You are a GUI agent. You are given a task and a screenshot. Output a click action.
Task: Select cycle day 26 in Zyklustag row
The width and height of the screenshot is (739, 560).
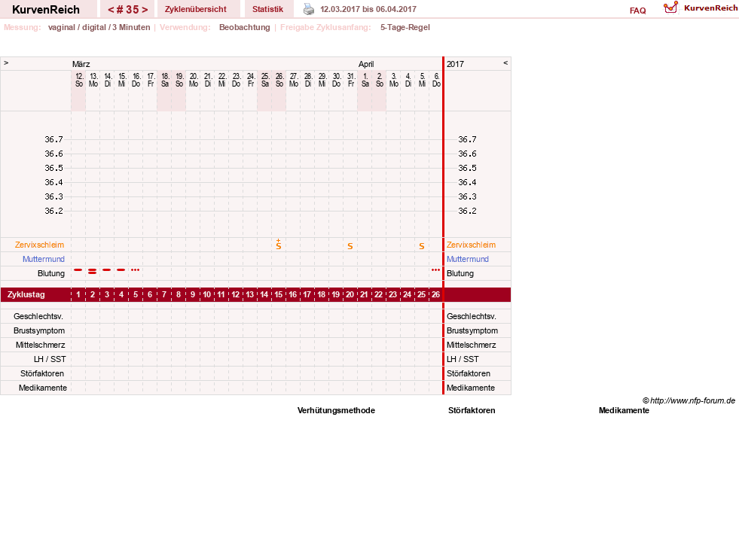pos(435,294)
